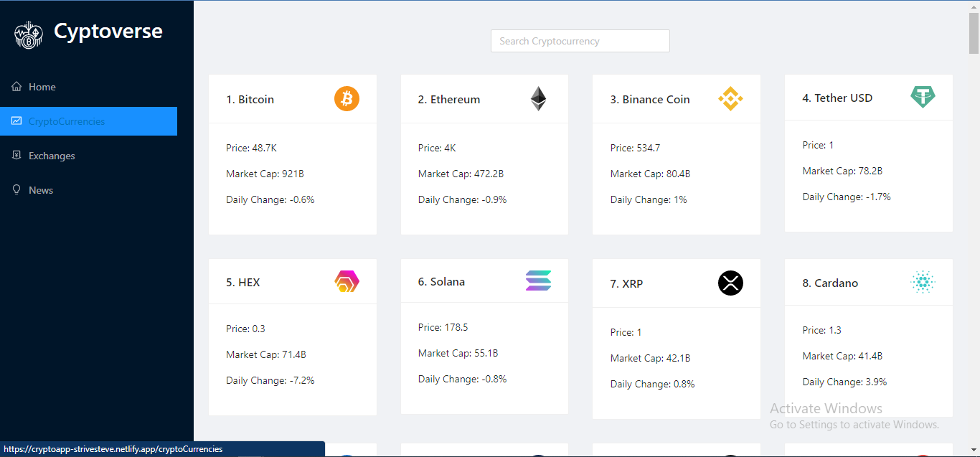The height and width of the screenshot is (457, 980).
Task: Click the CryptoCurrencies chart icon in sidebar
Action: [x=17, y=121]
